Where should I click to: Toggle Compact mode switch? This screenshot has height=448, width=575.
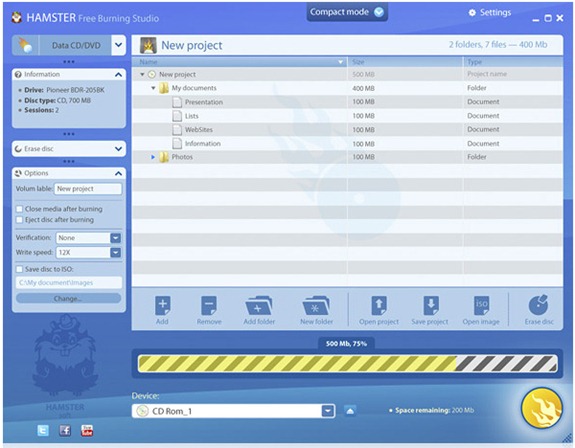pyautogui.click(x=378, y=12)
